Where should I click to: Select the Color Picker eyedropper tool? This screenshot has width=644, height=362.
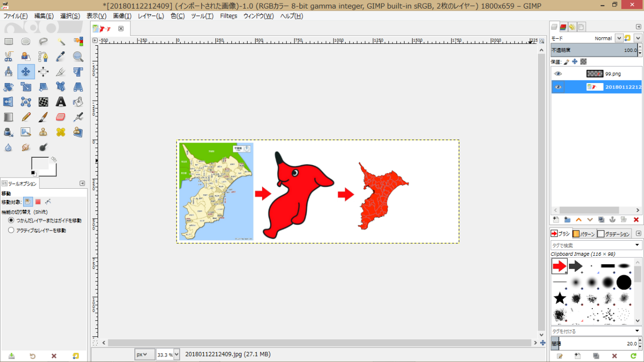click(61, 56)
